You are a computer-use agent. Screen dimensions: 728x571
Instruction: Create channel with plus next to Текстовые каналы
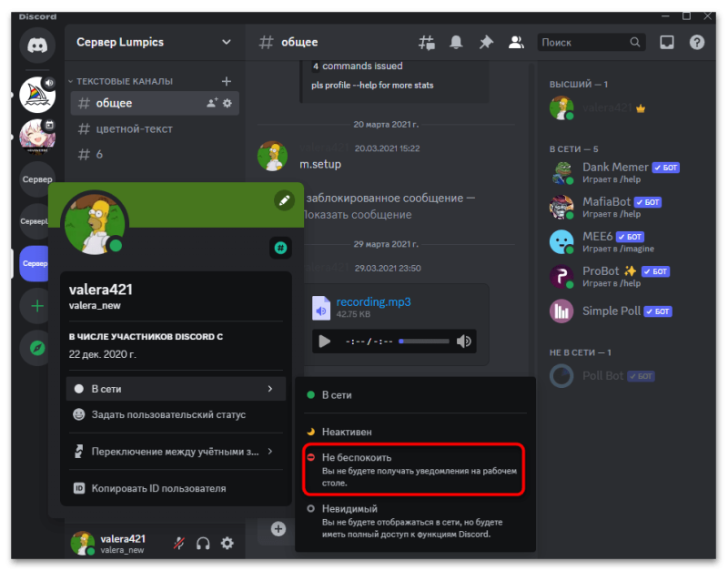click(x=227, y=81)
